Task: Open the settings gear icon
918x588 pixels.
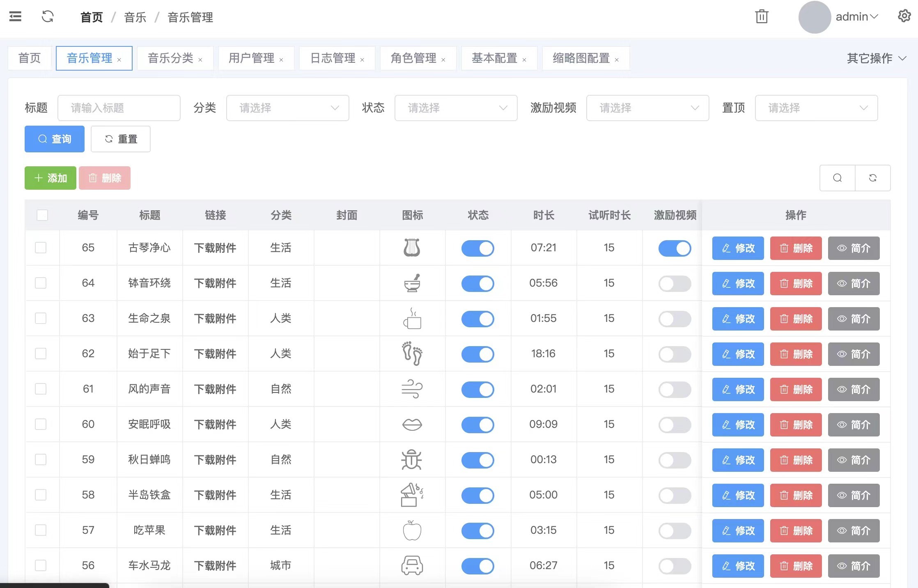Action: tap(904, 16)
